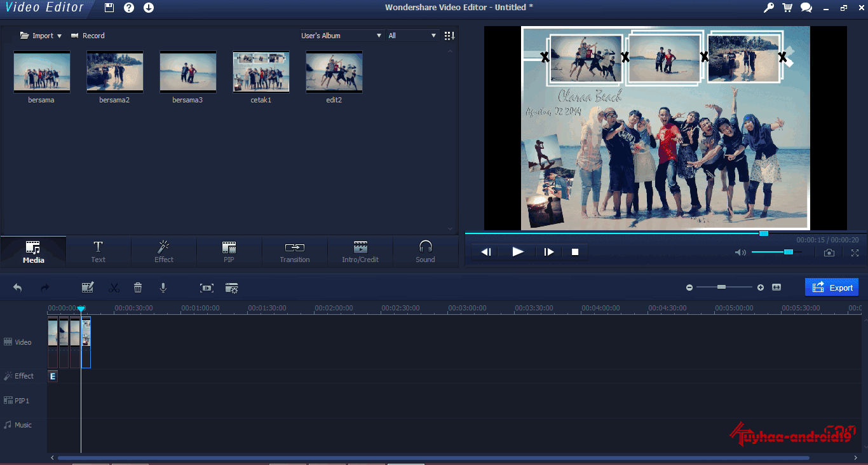Stop the preview playback

pos(575,252)
